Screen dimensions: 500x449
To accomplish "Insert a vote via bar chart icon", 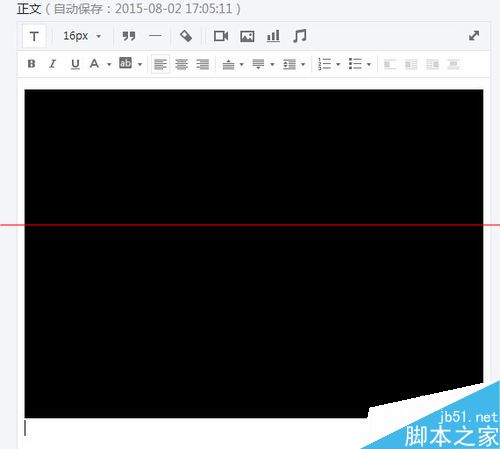I will [273, 36].
